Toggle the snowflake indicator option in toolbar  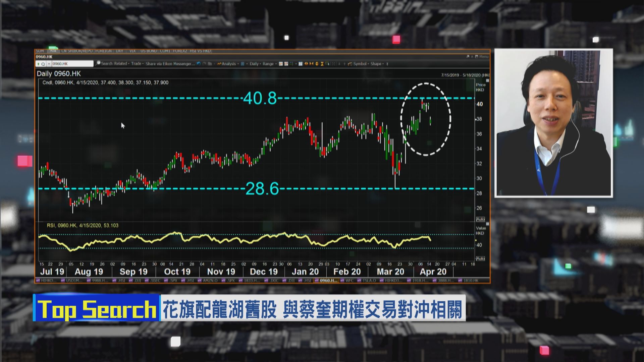pos(243,63)
